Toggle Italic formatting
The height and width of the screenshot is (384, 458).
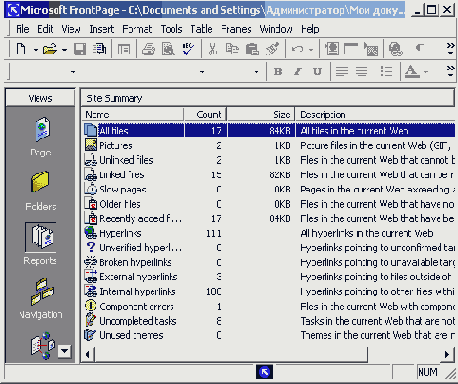point(298,71)
